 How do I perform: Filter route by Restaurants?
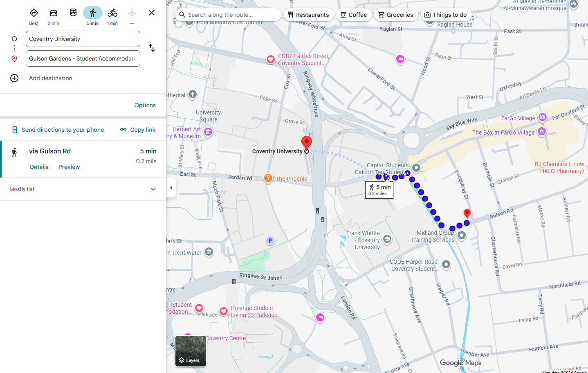pos(309,15)
